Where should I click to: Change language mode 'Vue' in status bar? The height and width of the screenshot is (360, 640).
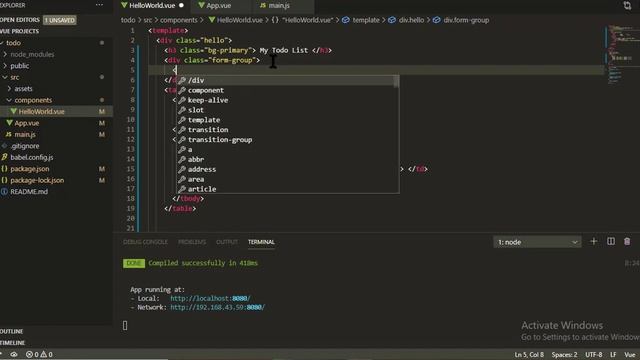(630, 355)
